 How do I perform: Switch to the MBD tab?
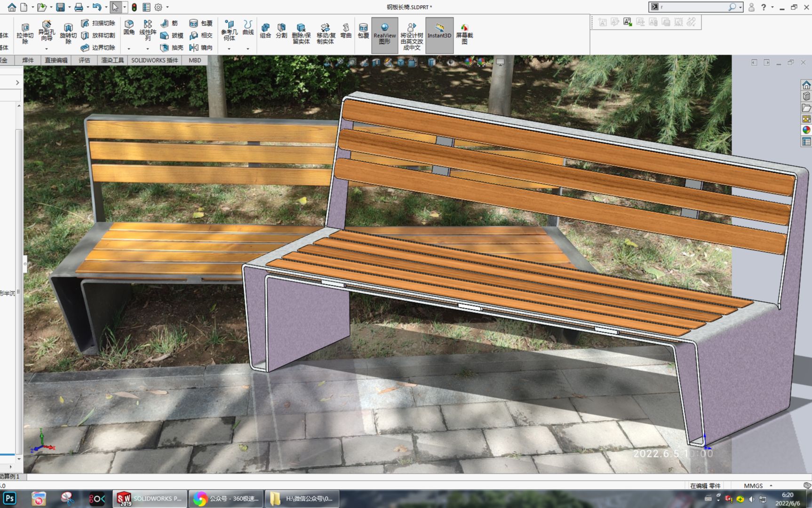click(195, 60)
